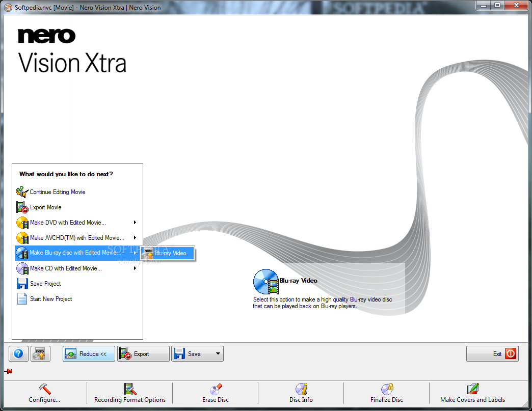Viewport: 532px width, 411px height.
Task: Click the Export Movie film icon
Action: tap(22, 207)
